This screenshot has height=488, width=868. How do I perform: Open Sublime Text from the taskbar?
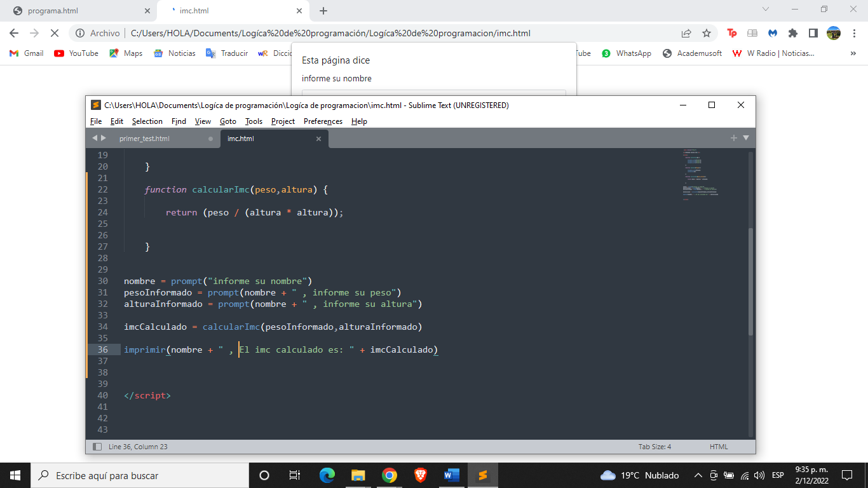tap(482, 475)
